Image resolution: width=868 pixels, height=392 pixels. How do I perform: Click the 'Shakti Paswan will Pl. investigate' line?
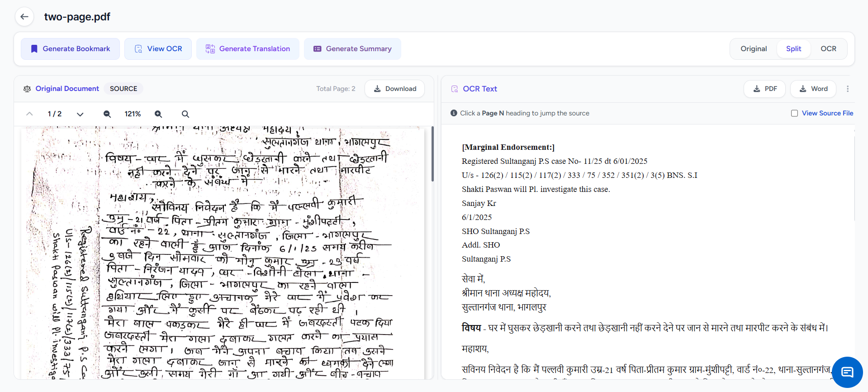tap(536, 189)
